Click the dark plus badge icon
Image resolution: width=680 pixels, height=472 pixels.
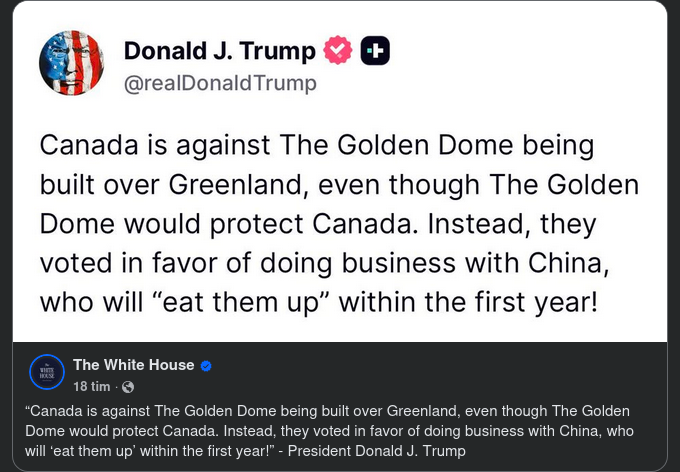coord(375,50)
